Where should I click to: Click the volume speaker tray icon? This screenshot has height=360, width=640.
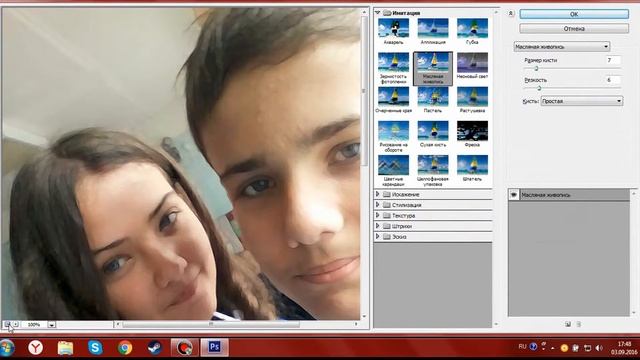coord(599,348)
